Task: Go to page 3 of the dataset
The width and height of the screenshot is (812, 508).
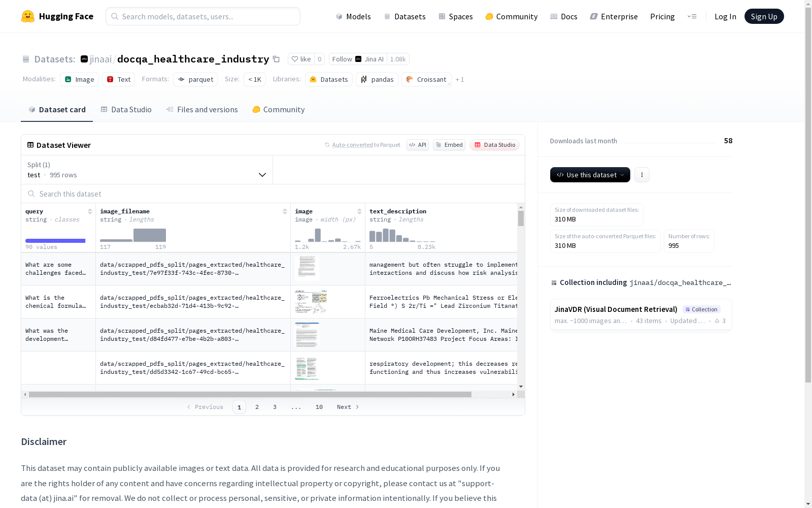Action: click(275, 407)
